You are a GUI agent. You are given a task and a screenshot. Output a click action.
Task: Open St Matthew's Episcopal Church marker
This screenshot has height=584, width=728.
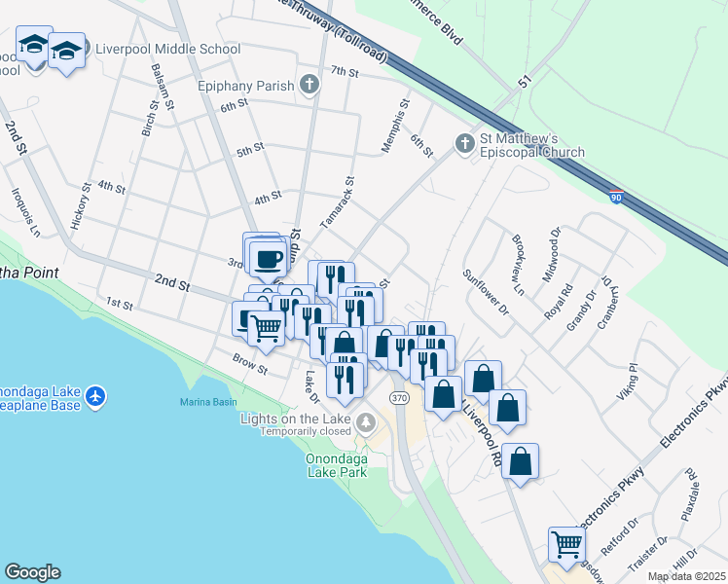click(x=464, y=144)
